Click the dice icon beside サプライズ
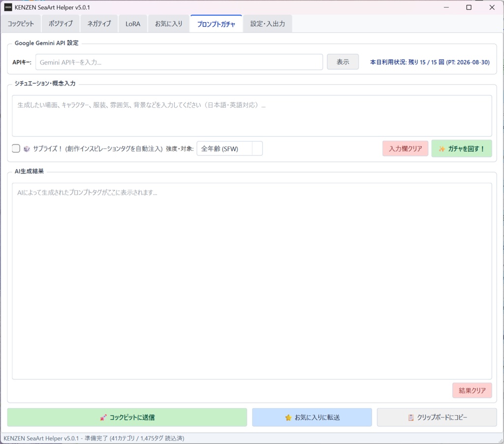 point(27,148)
